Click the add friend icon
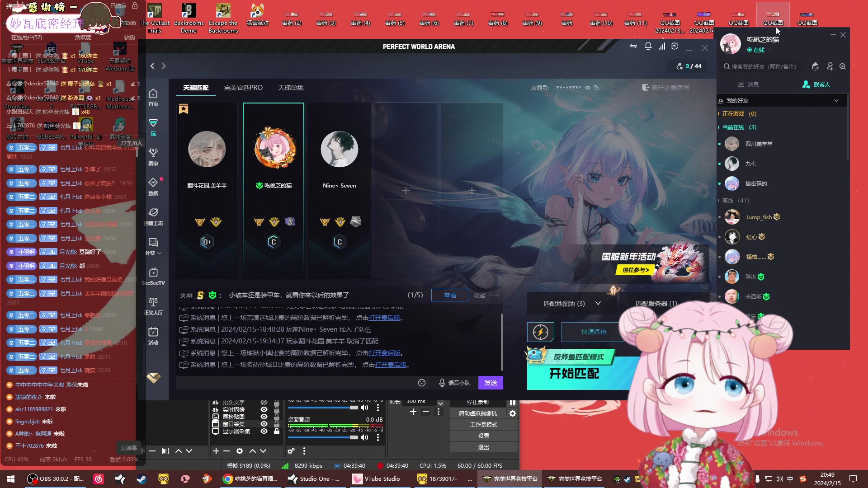 pos(830,66)
